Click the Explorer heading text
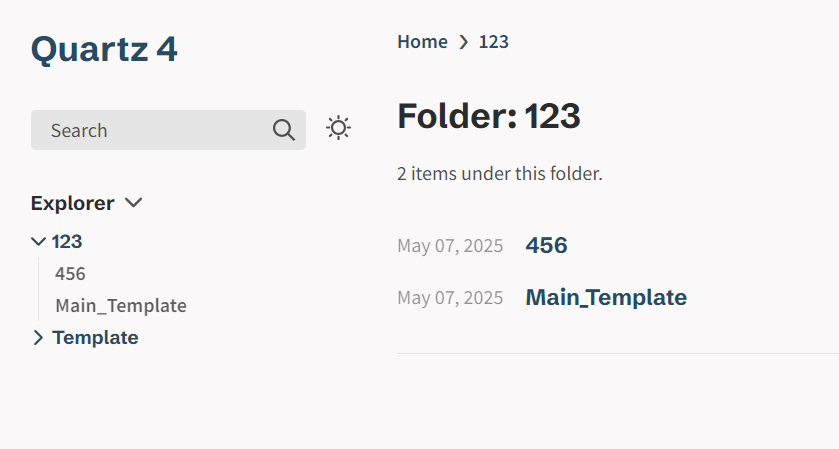839x449 pixels. (x=72, y=203)
